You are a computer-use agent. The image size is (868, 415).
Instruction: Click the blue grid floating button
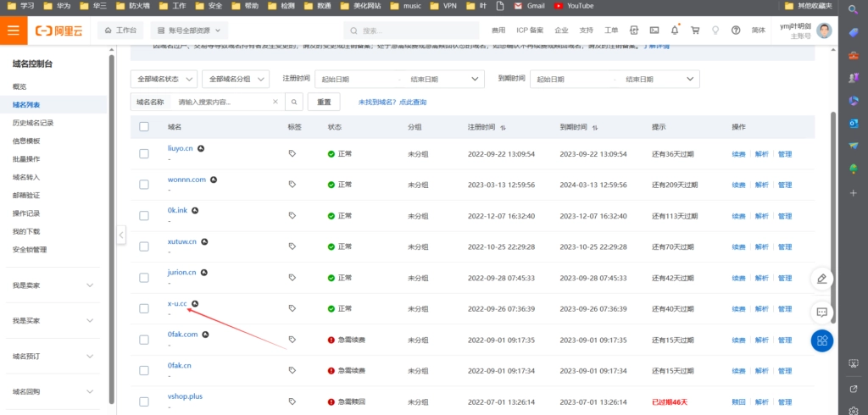tap(822, 340)
